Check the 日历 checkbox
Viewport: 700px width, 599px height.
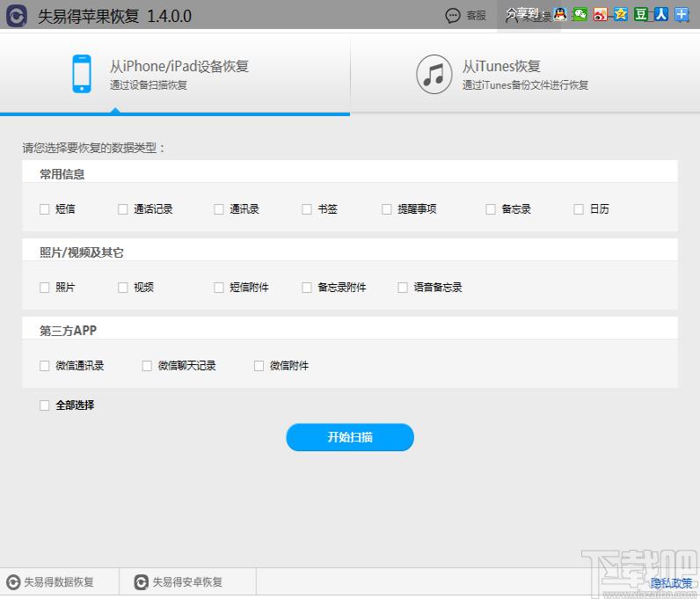tap(579, 209)
